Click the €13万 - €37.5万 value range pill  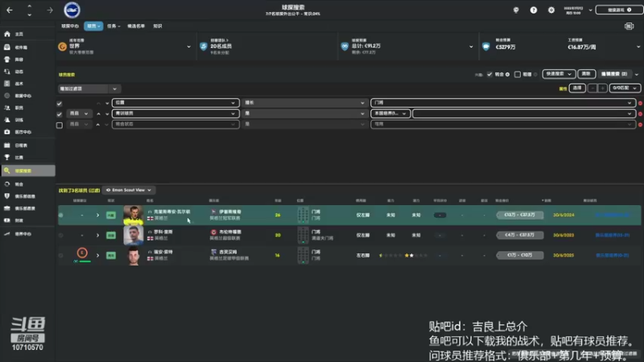click(x=519, y=215)
